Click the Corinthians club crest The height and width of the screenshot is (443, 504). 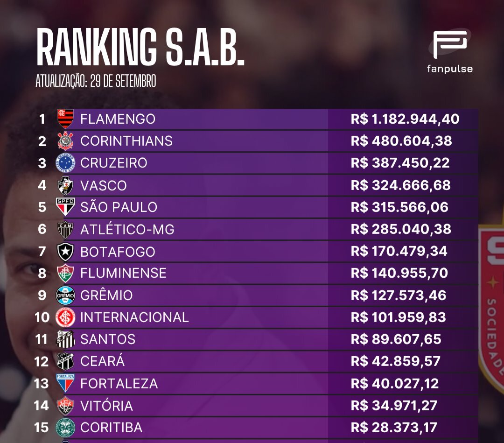click(x=65, y=141)
